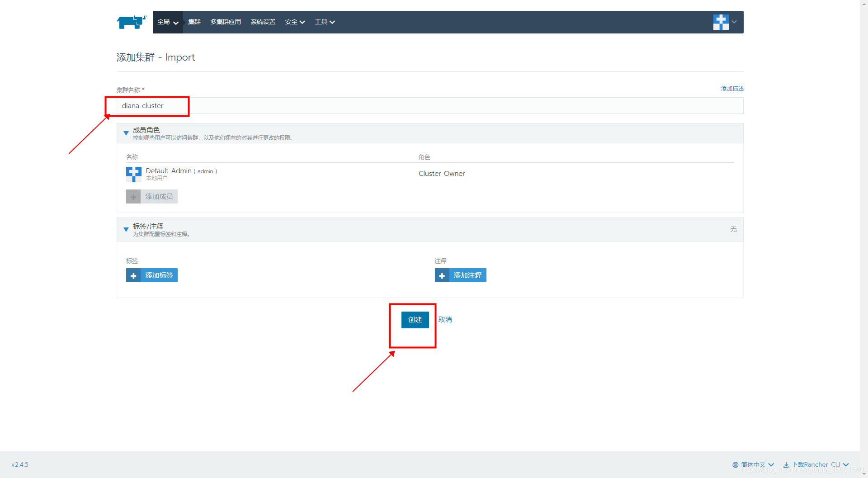Click the Default Admin name text
Viewport: 868px width, 478px height.
pos(169,171)
